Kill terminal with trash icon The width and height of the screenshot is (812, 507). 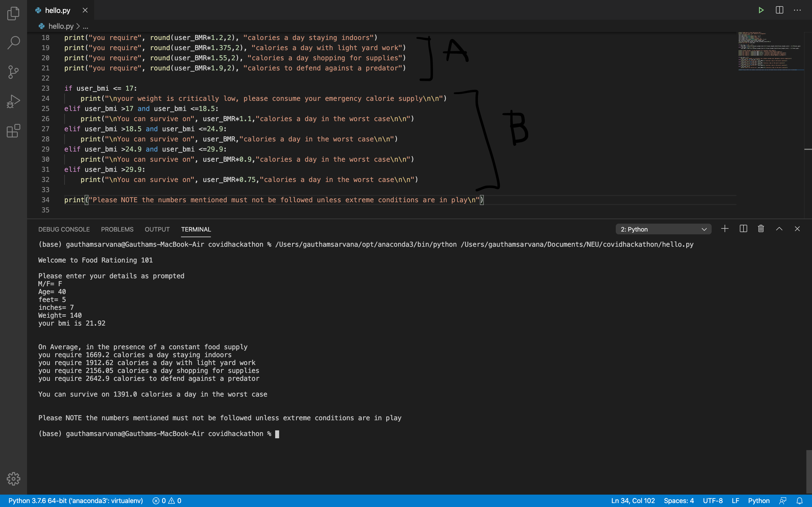tap(761, 229)
